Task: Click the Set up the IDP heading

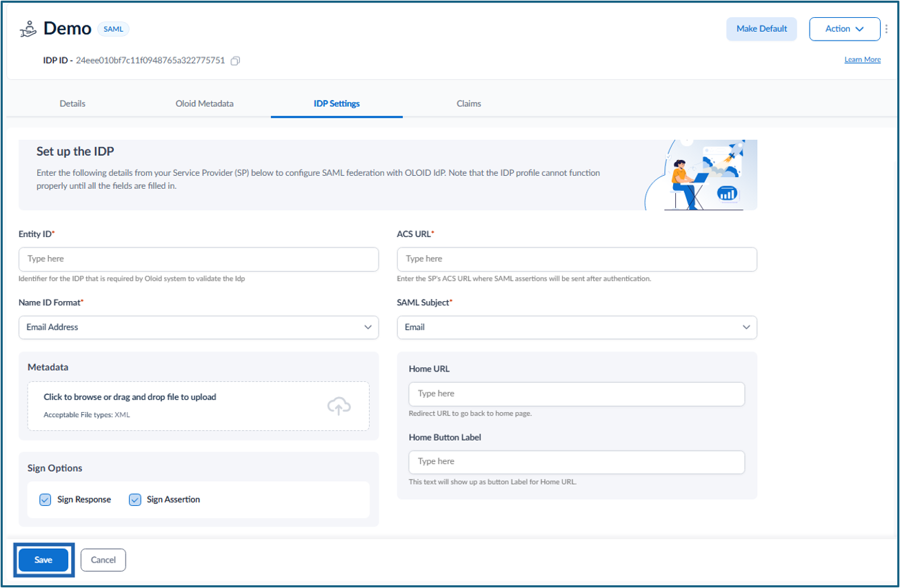Action: [x=75, y=152]
